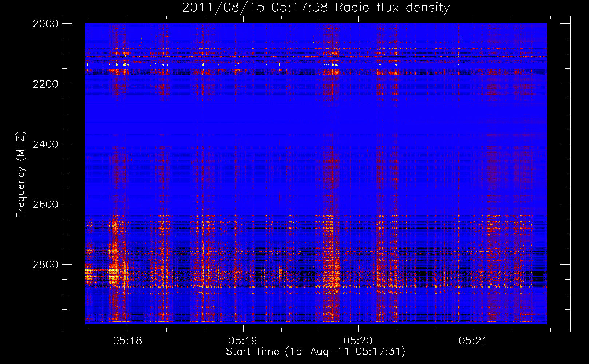Select the 2400 frequency axis label
589x364 pixels.
(x=46, y=144)
